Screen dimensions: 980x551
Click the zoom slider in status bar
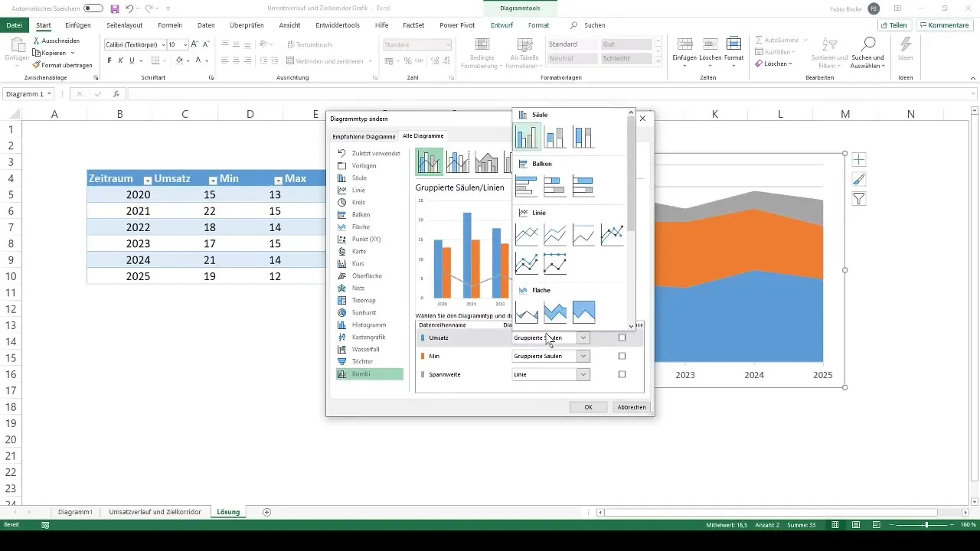[x=926, y=525]
